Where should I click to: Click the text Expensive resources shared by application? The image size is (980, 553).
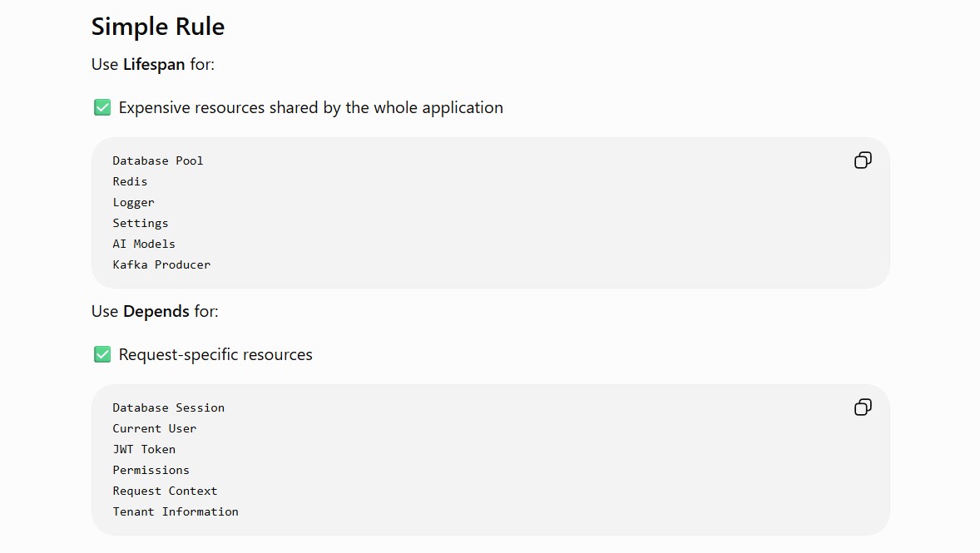point(310,107)
